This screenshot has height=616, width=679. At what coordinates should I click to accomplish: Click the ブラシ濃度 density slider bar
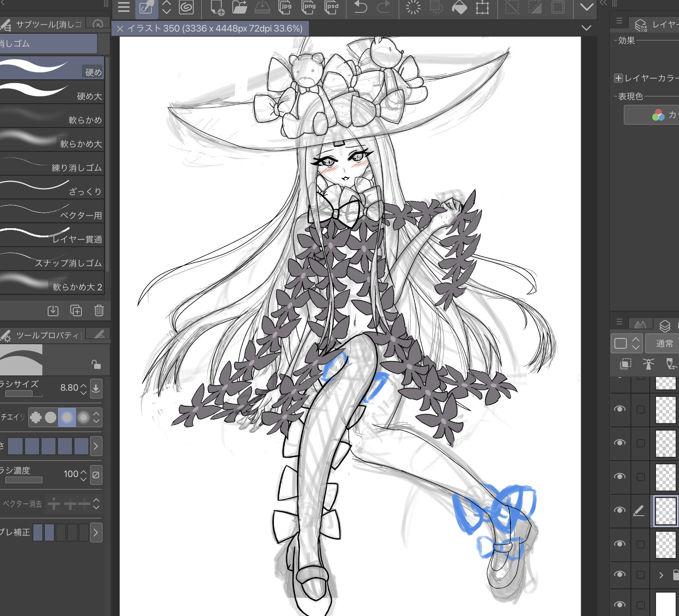(24, 480)
